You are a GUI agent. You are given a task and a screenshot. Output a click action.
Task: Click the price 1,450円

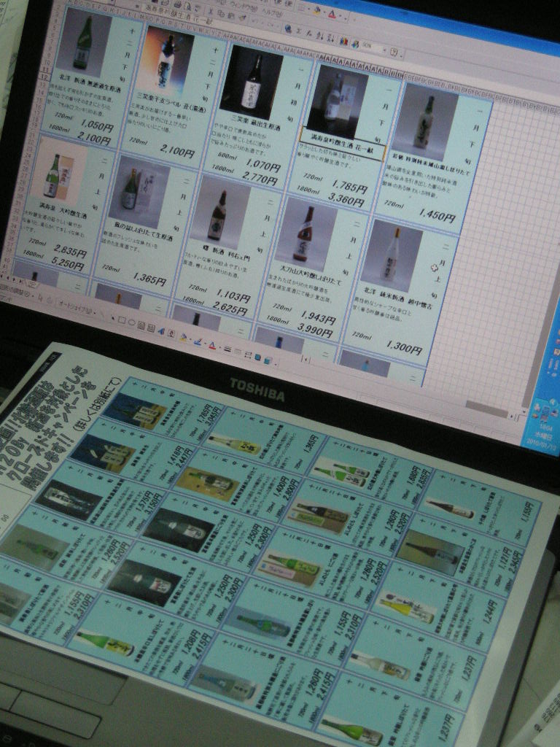pos(437,215)
